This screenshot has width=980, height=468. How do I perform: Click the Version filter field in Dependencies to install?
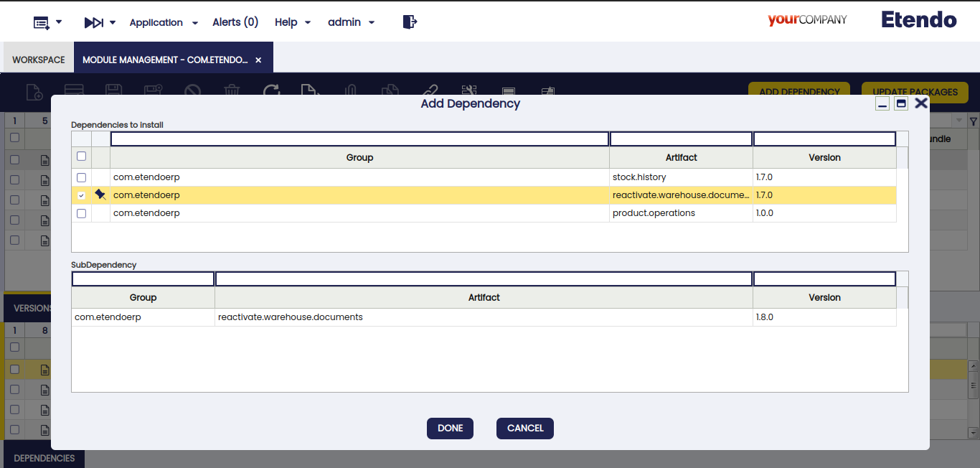tap(824, 139)
